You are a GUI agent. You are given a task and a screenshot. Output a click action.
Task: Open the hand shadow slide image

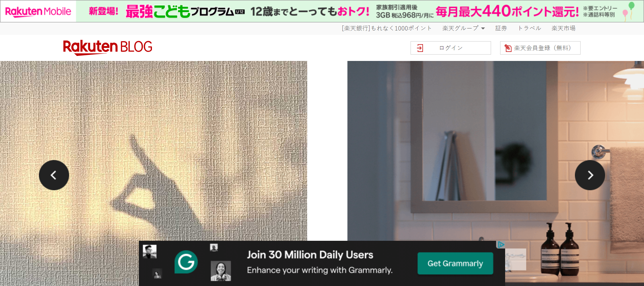[153, 151]
